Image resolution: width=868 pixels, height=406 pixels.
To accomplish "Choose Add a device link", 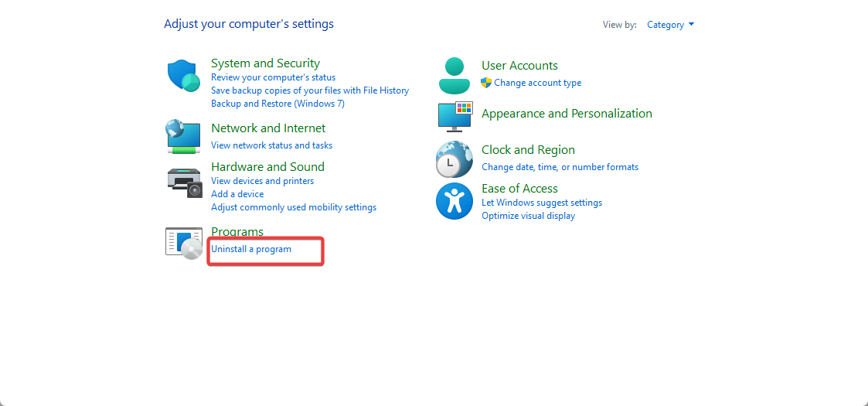I will [x=237, y=194].
